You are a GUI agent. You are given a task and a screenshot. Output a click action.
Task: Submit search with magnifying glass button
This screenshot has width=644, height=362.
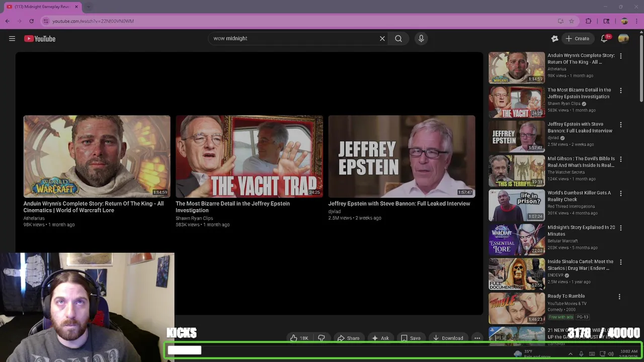click(x=398, y=38)
